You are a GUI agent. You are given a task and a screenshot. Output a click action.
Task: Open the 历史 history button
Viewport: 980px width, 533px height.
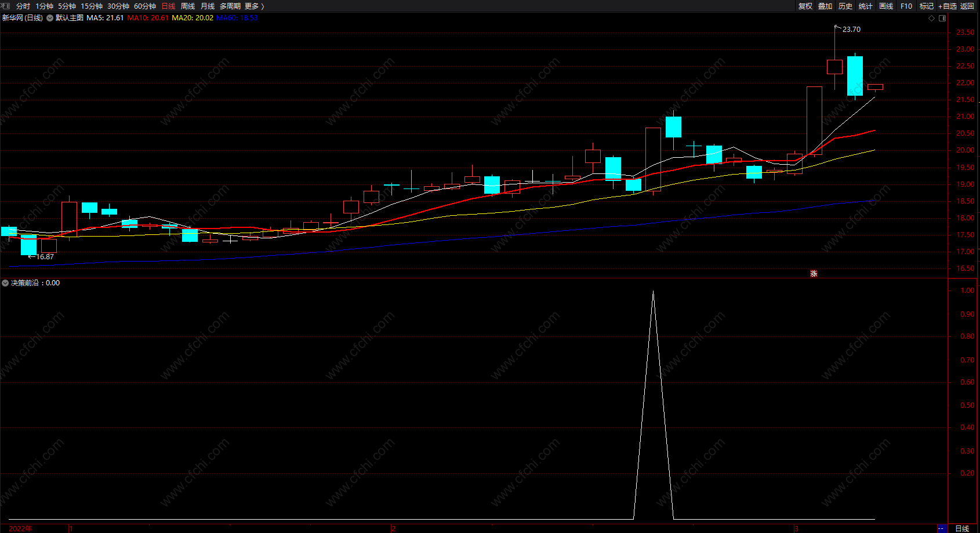click(x=845, y=6)
